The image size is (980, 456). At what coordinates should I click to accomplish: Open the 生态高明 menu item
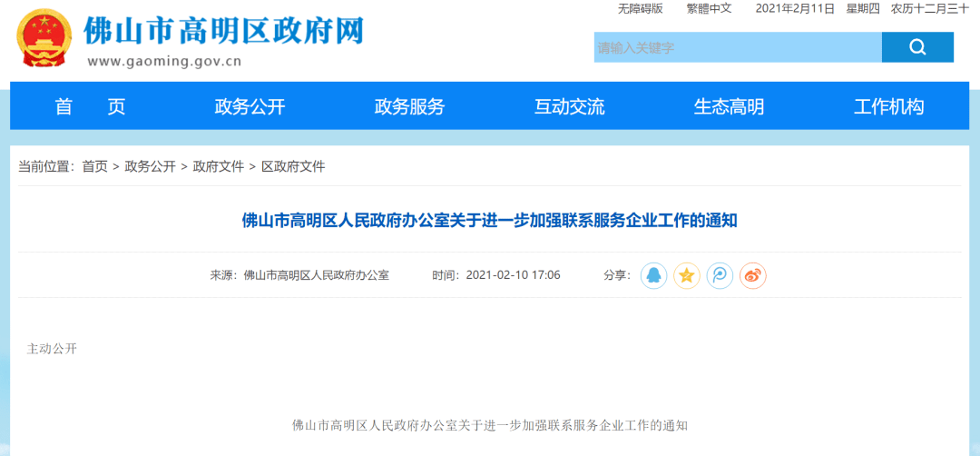729,106
